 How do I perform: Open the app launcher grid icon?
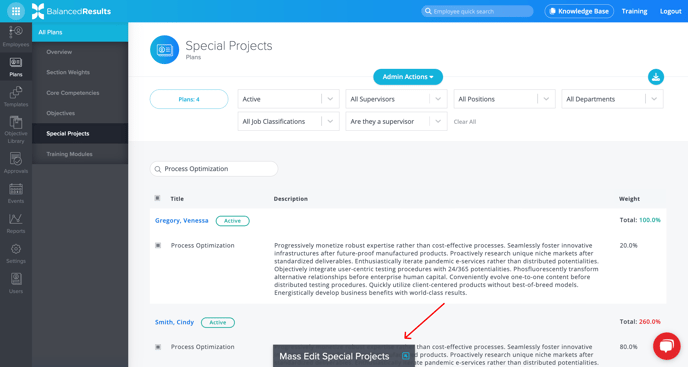tap(16, 11)
